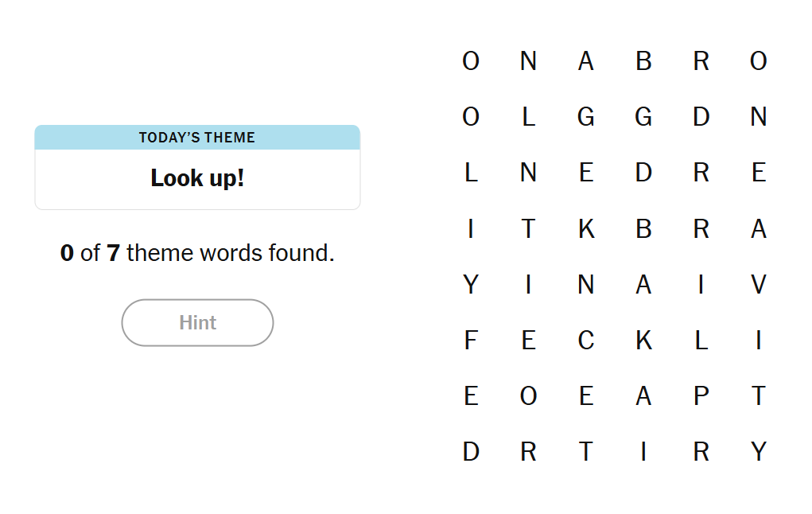Click the letter A directly above V
This screenshot has height=514, width=812.
[x=759, y=229]
